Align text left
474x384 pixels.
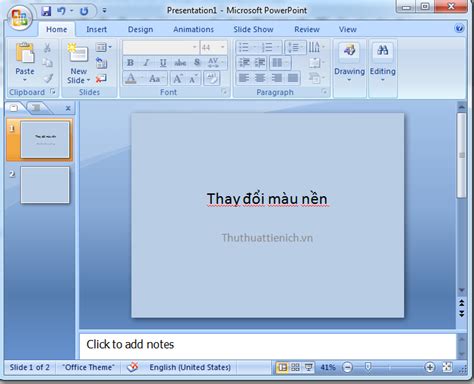pos(244,78)
